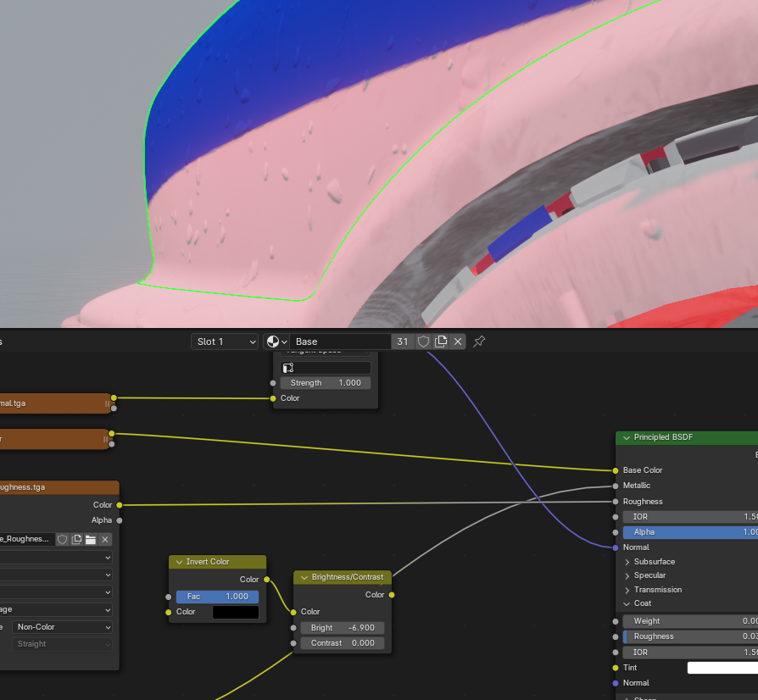Adjust the Fac 1.000 slider
This screenshot has height=700, width=758.
[x=217, y=597]
